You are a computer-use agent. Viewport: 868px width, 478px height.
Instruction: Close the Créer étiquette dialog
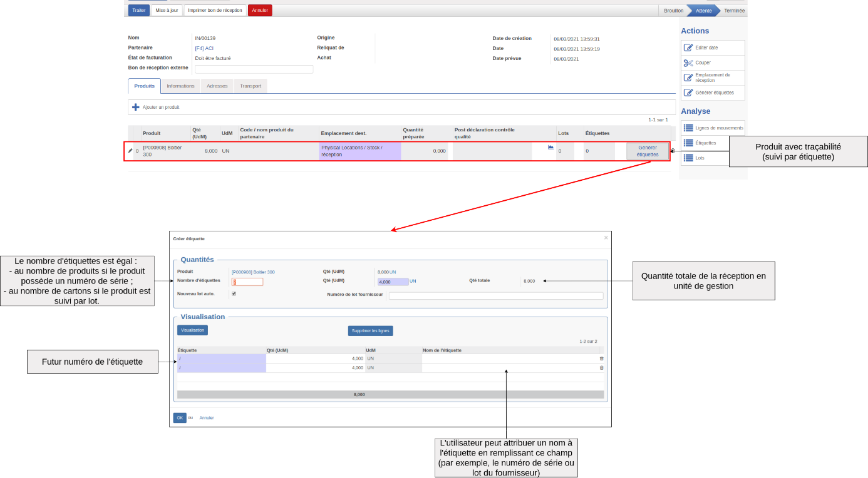(606, 238)
